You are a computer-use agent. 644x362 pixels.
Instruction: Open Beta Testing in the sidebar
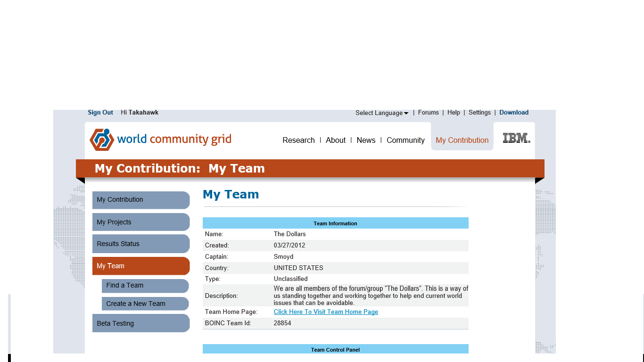pyautogui.click(x=141, y=323)
